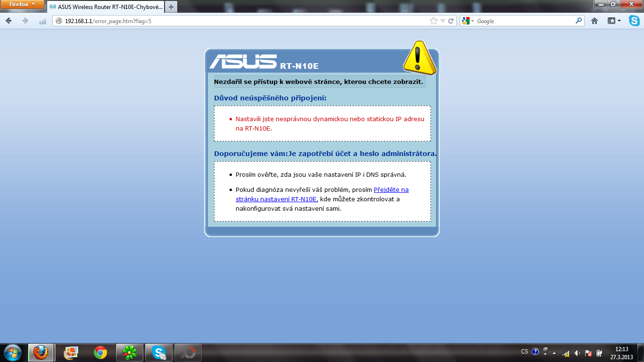
Task: Open the Windows Start menu
Action: (x=12, y=352)
